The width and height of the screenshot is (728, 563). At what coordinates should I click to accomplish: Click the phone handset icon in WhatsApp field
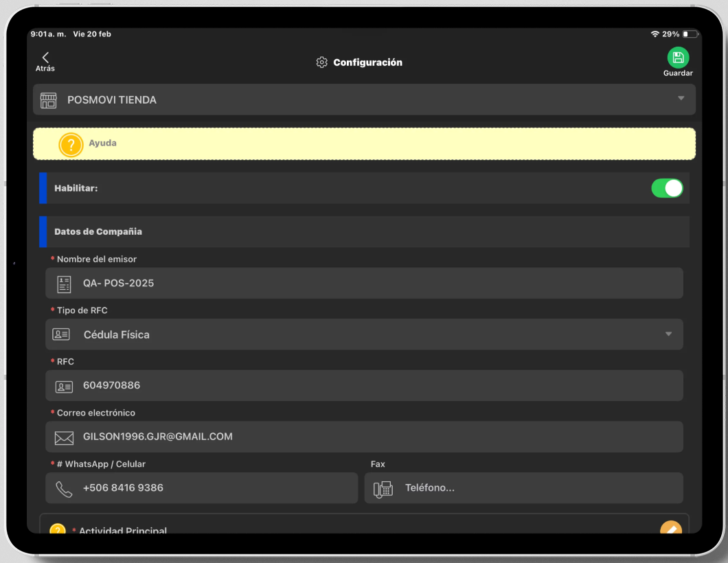pyautogui.click(x=64, y=489)
